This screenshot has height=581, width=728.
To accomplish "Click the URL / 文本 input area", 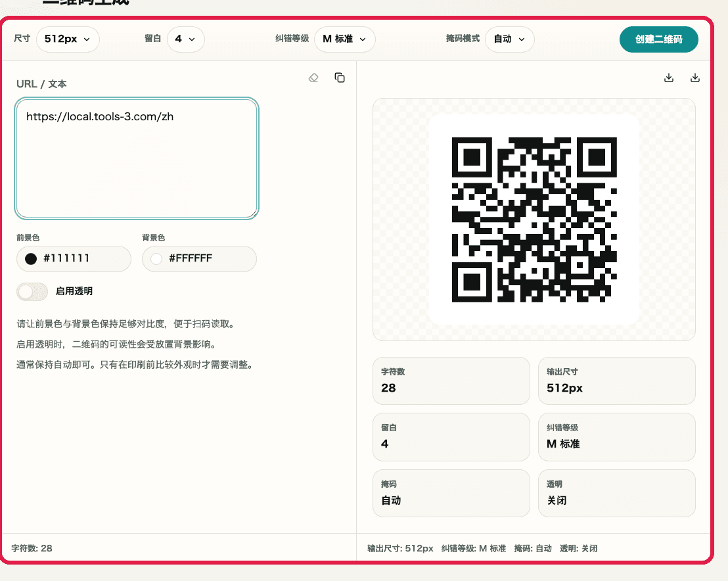I will [x=137, y=158].
